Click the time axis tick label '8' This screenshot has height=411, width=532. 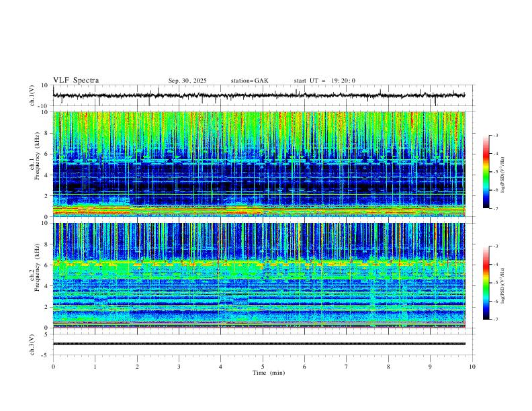point(388,367)
